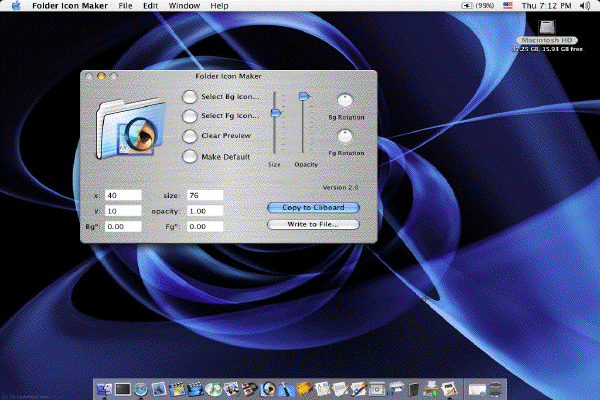The height and width of the screenshot is (400, 600).
Task: Click the y value field
Action: [x=123, y=211]
